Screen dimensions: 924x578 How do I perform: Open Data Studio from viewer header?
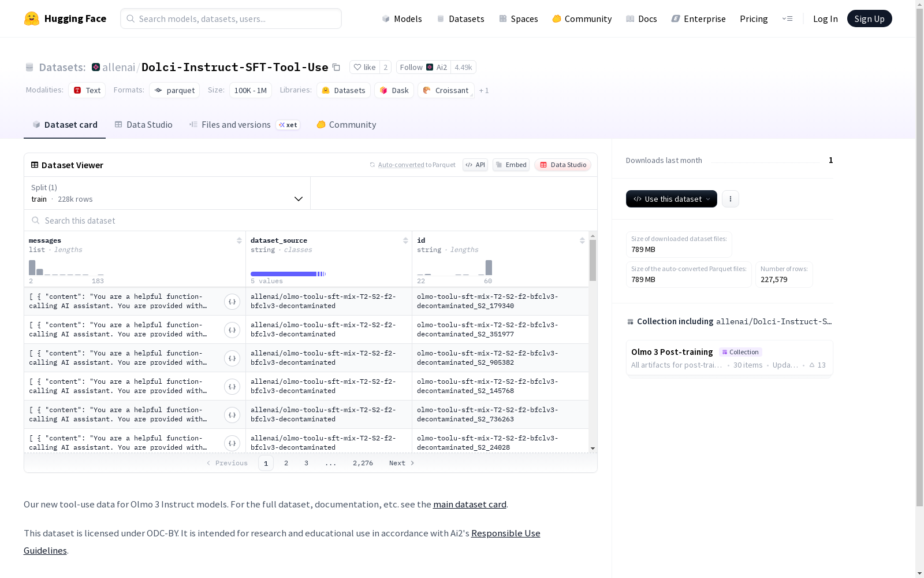click(x=562, y=165)
